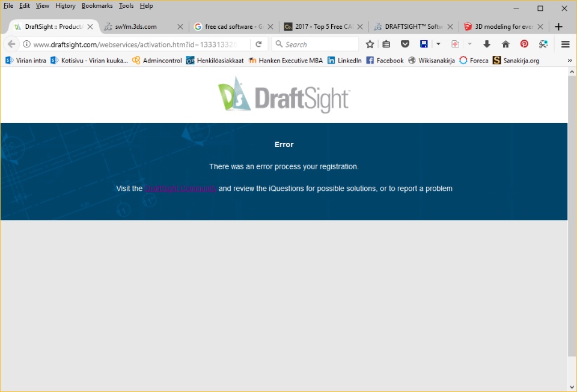Click the Pinterest toolbar icon
The height and width of the screenshot is (392, 577).
tap(524, 44)
